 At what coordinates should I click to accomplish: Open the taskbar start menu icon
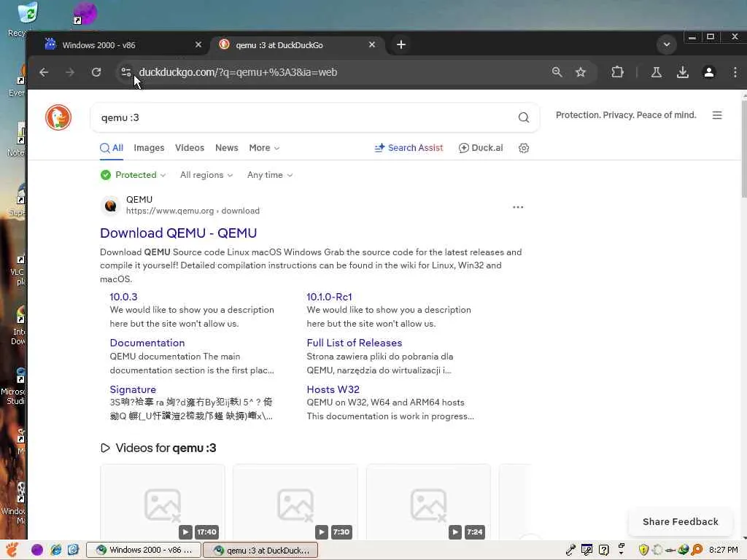(12, 550)
